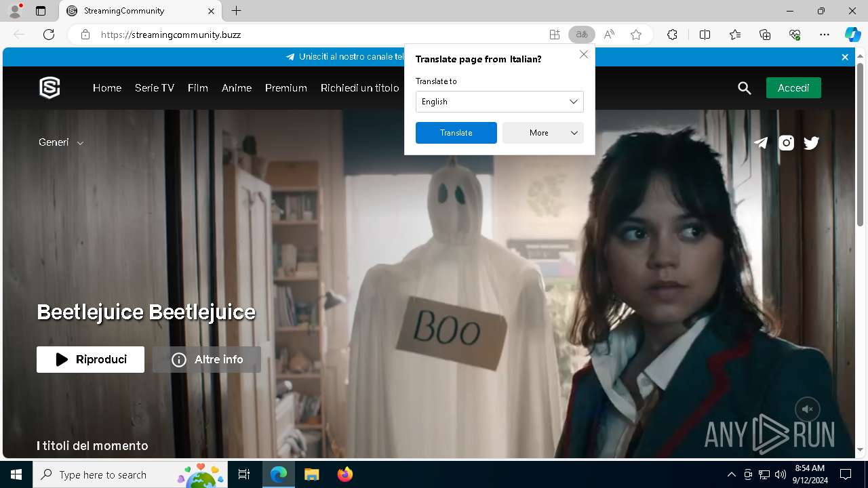Reload the page with the refresh icon

49,35
